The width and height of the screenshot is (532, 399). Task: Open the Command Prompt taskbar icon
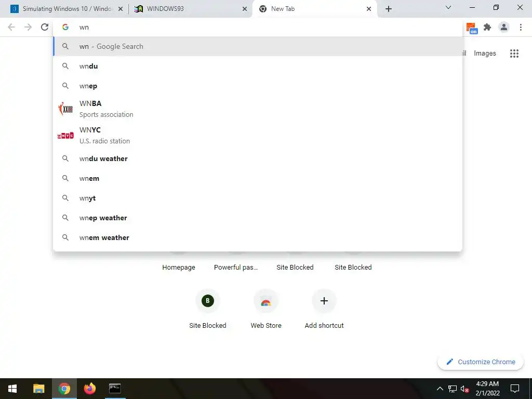[x=115, y=389]
